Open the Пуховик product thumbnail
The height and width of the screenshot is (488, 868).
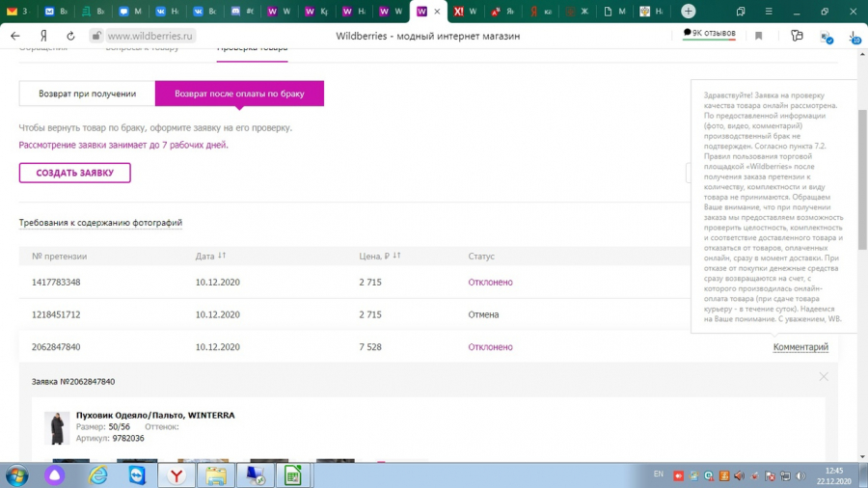(57, 427)
